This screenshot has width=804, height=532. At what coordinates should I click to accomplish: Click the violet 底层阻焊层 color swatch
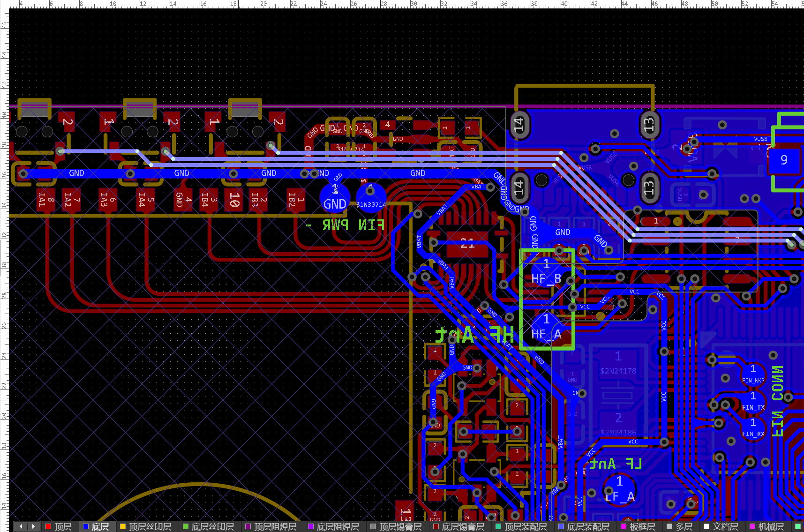click(x=310, y=527)
